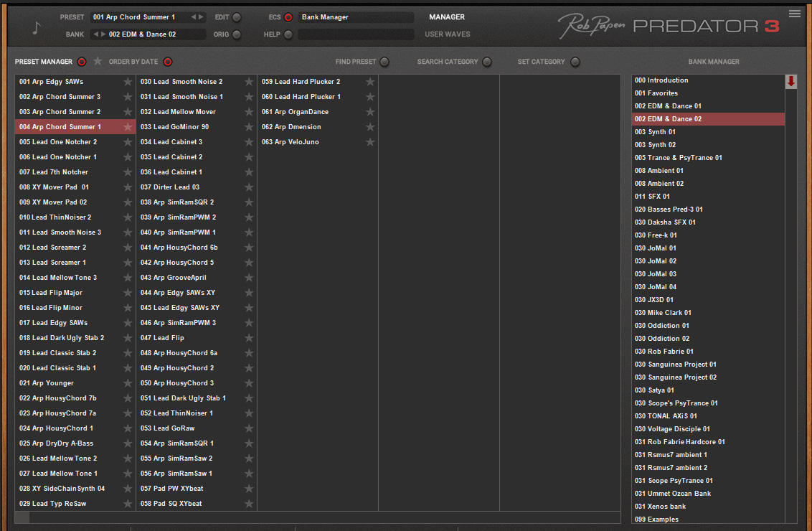Star the 030 Lead Smooth Noise 2 preset
The image size is (812, 531).
pos(249,82)
